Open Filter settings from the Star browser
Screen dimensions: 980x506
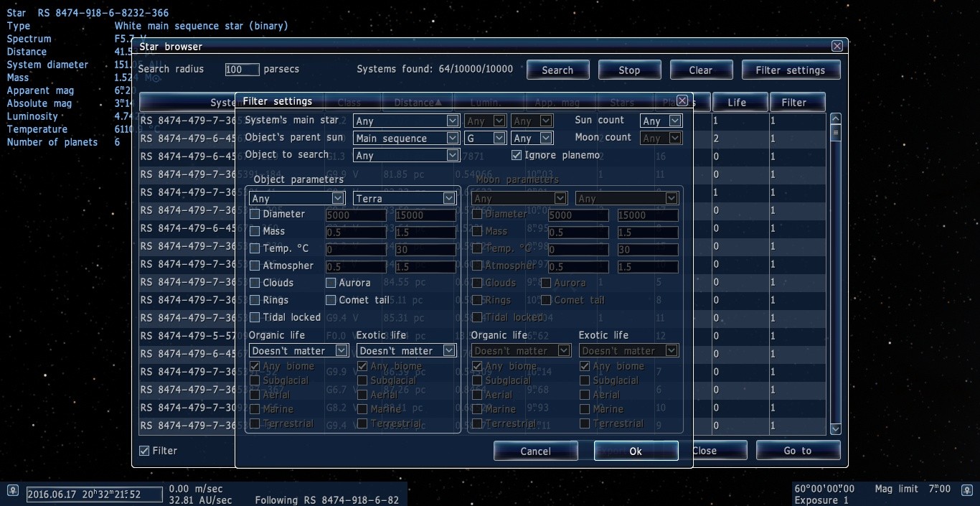point(791,70)
